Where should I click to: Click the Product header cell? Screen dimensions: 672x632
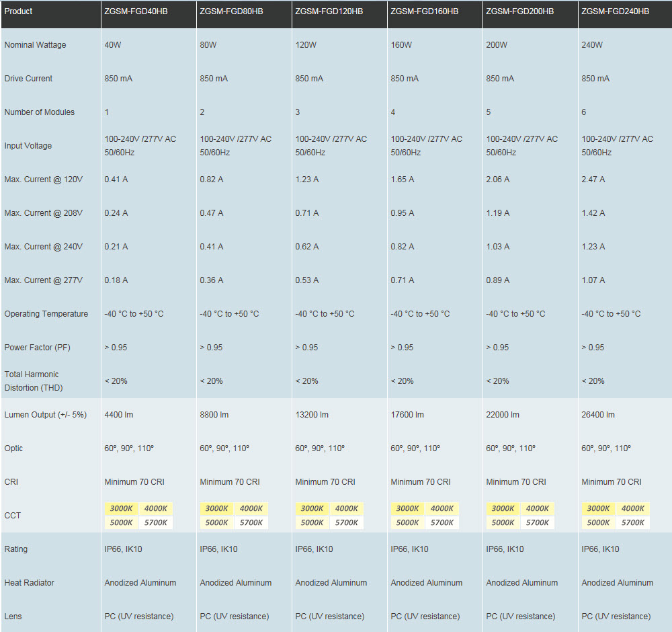19,11
